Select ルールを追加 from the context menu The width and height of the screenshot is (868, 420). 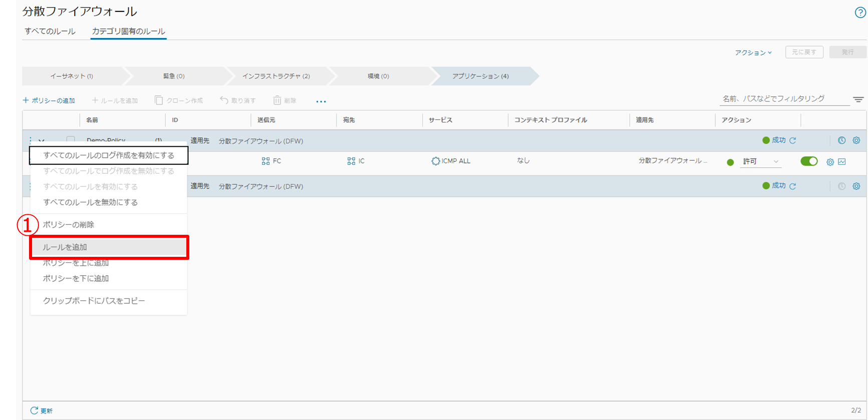[109, 247]
